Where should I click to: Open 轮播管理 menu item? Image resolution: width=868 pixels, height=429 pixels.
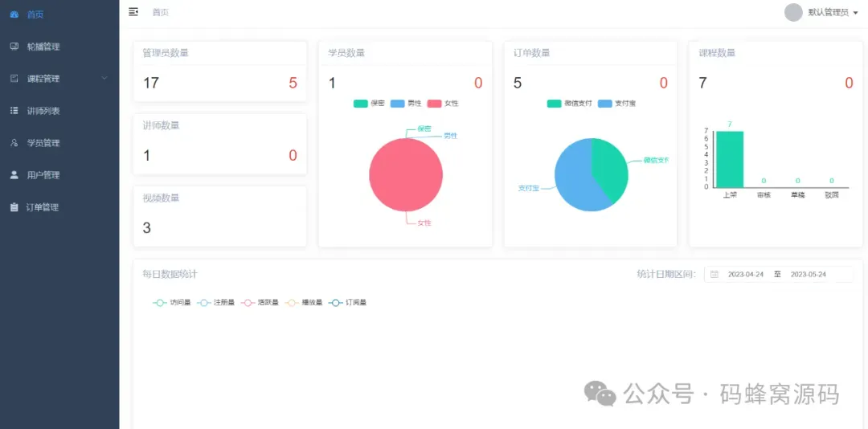(x=59, y=47)
